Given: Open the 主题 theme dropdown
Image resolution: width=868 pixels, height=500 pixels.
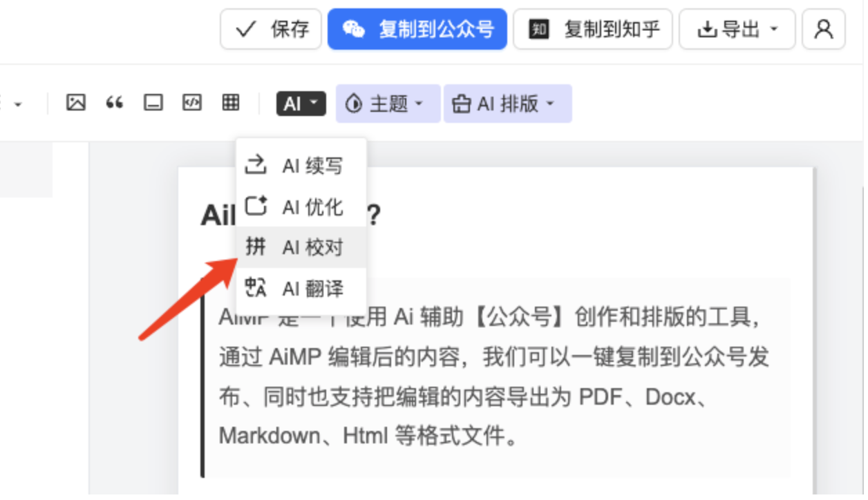Looking at the screenshot, I should coord(388,104).
